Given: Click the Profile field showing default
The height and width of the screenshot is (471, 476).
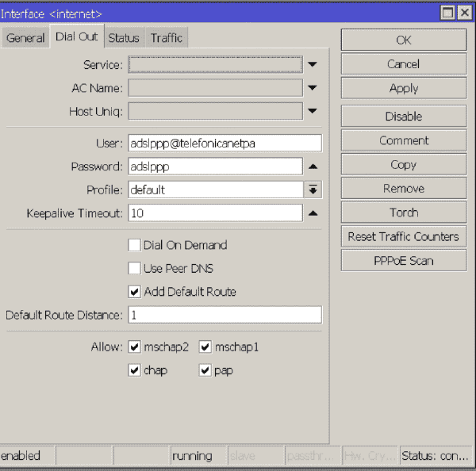Looking at the screenshot, I should [216, 190].
